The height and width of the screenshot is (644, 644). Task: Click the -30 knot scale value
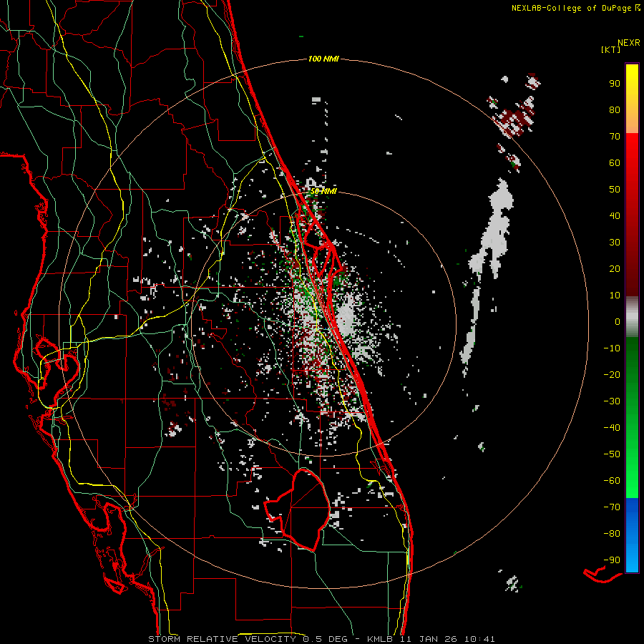[x=612, y=401]
